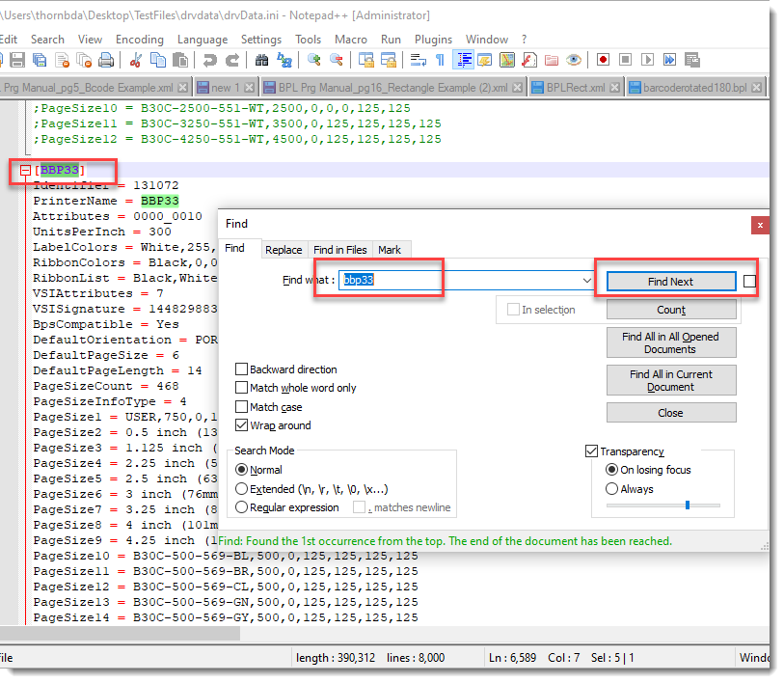
Task: Open the Plugins menu
Action: (x=433, y=40)
